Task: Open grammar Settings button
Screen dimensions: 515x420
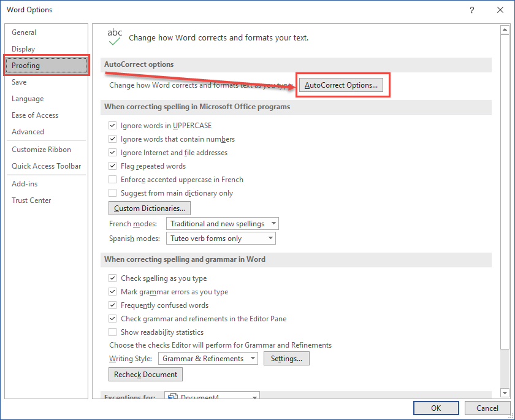Action: pyautogui.click(x=286, y=359)
